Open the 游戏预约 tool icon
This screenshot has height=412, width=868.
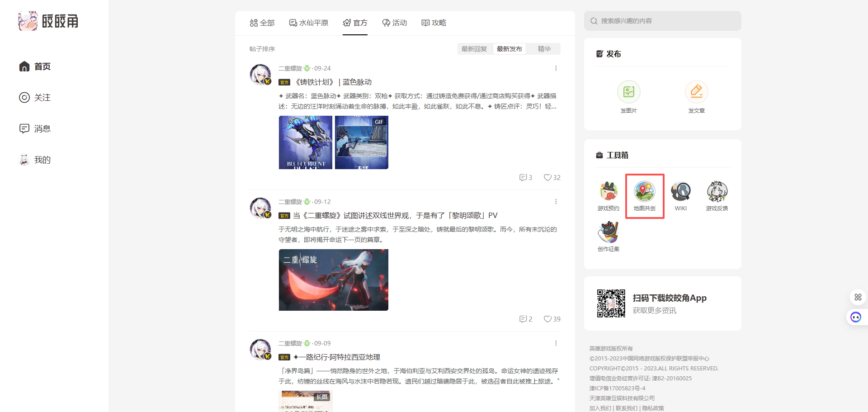(608, 192)
